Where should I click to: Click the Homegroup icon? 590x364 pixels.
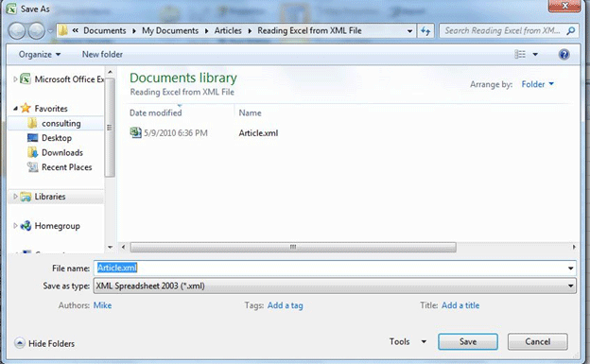tap(26, 226)
